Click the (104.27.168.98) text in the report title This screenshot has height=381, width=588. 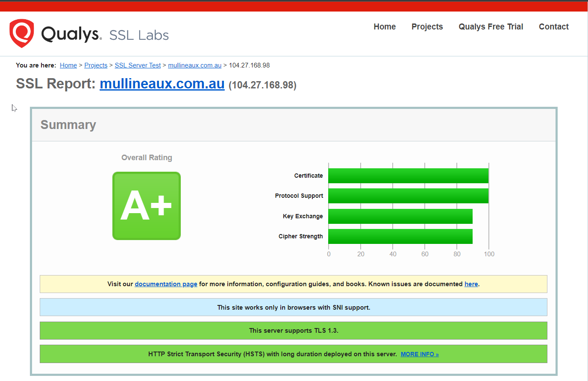click(262, 85)
